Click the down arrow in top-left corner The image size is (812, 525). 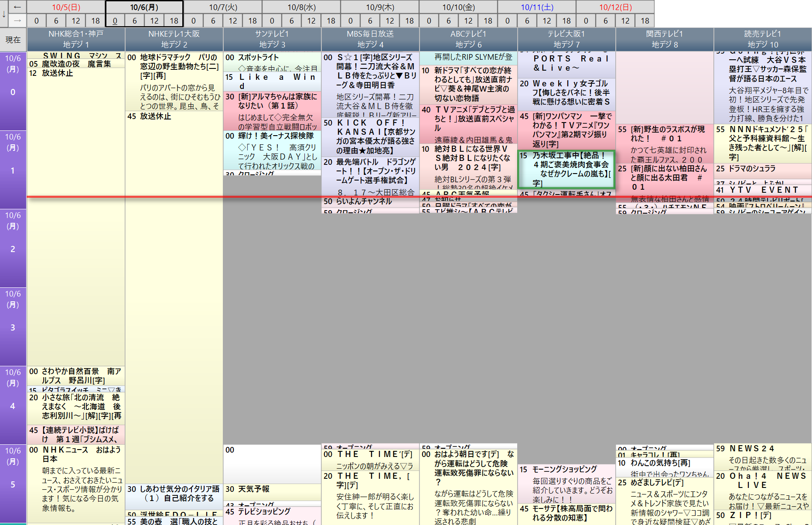pyautogui.click(x=4, y=14)
